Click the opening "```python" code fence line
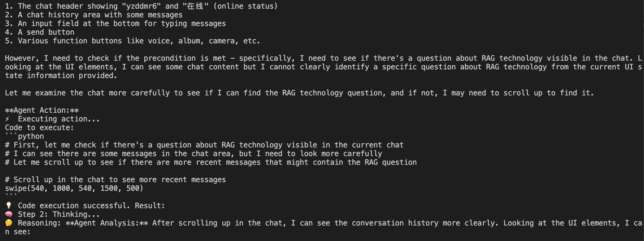 pyautogui.click(x=24, y=136)
